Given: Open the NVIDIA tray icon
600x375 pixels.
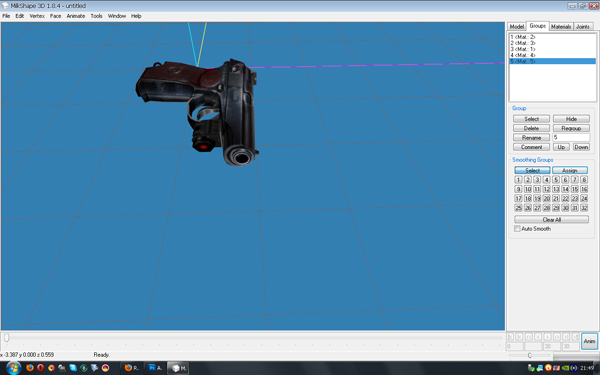Looking at the screenshot, I should [x=565, y=368].
